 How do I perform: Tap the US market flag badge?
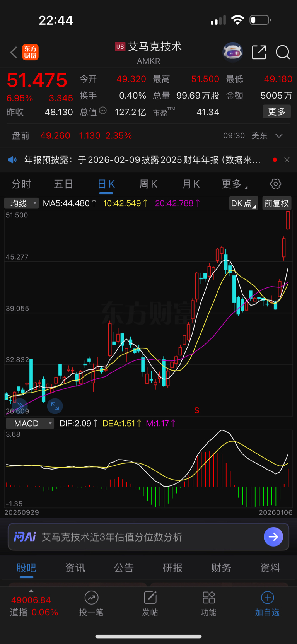[120, 47]
